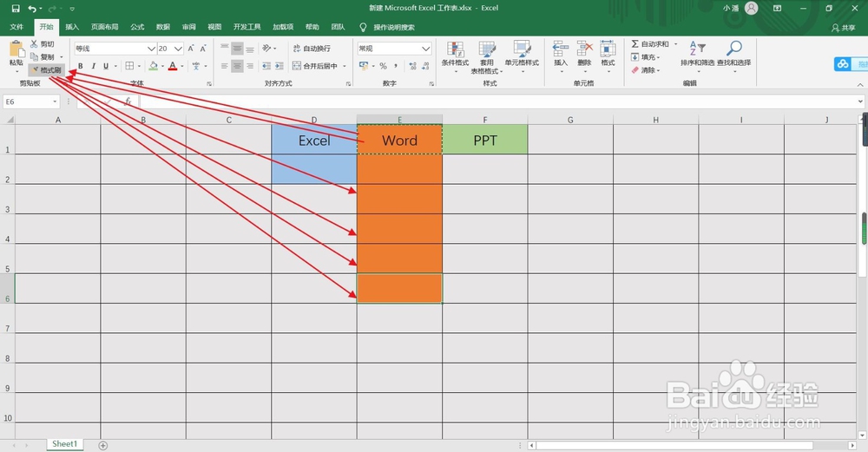This screenshot has height=452, width=868.
Task: Switch to the Data (数据) tab
Action: pyautogui.click(x=163, y=27)
